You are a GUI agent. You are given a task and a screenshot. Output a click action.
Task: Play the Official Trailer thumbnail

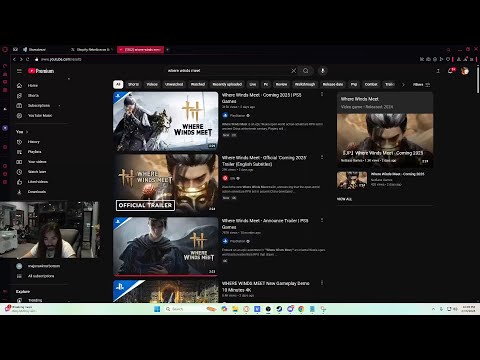[166, 183]
